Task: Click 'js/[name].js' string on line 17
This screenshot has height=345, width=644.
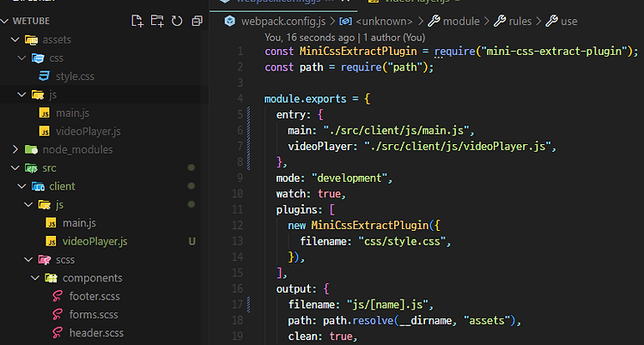Action: [387, 305]
